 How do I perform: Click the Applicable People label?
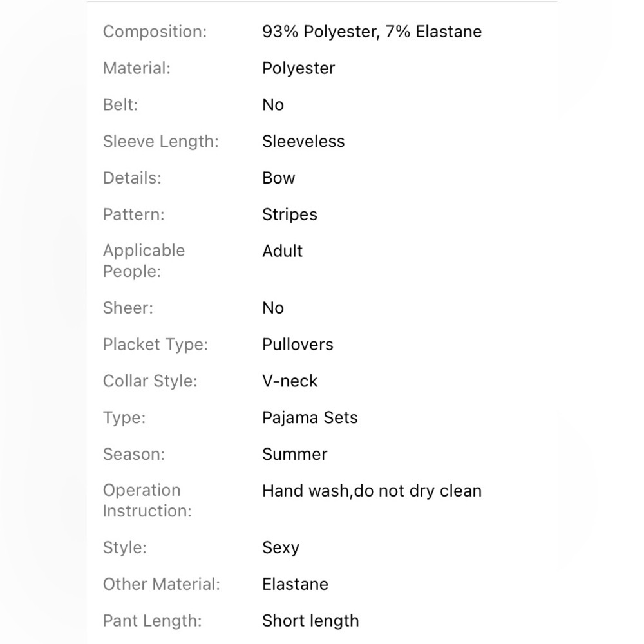click(144, 261)
